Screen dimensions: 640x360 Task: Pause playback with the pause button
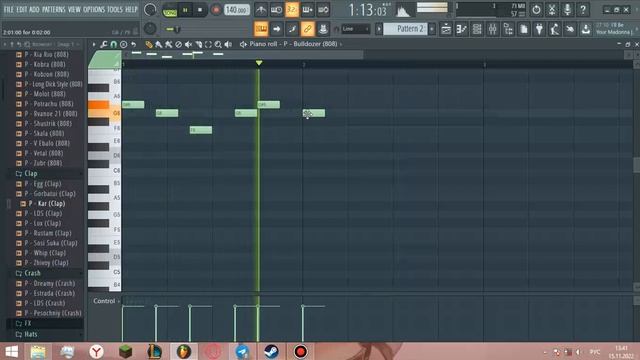click(x=185, y=10)
